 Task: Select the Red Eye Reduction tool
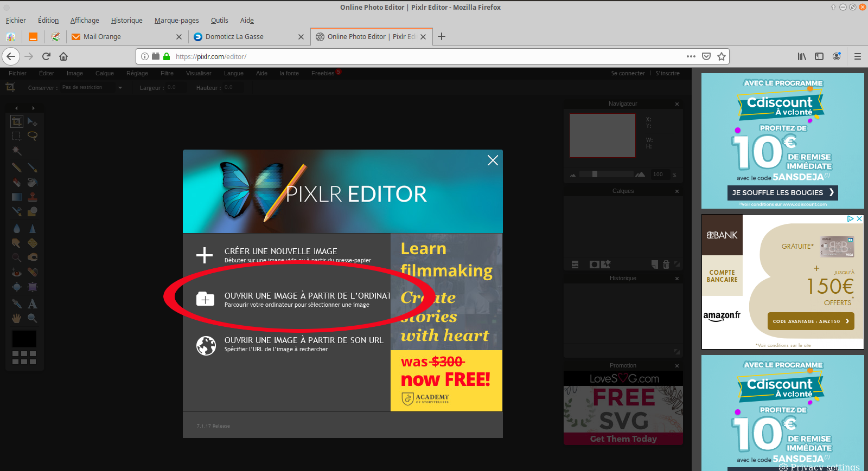click(x=17, y=272)
